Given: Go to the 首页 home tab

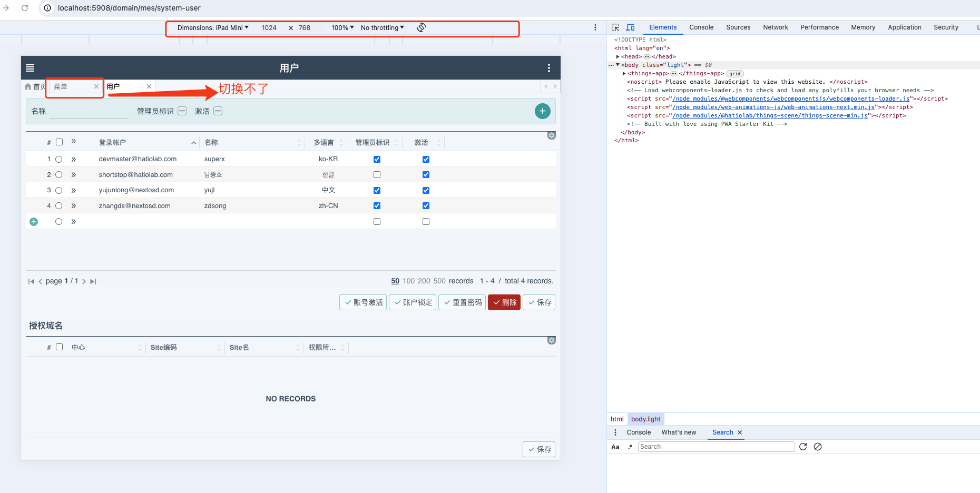Looking at the screenshot, I should (x=35, y=86).
